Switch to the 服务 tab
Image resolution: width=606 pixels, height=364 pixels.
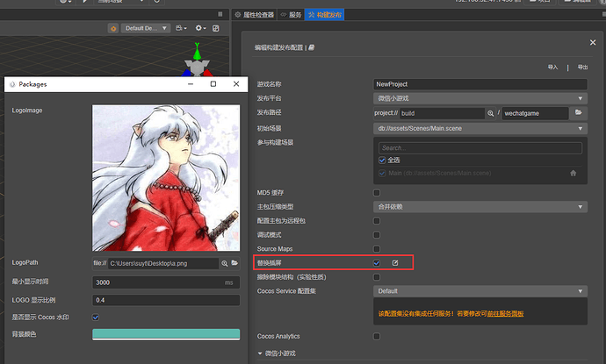291,15
